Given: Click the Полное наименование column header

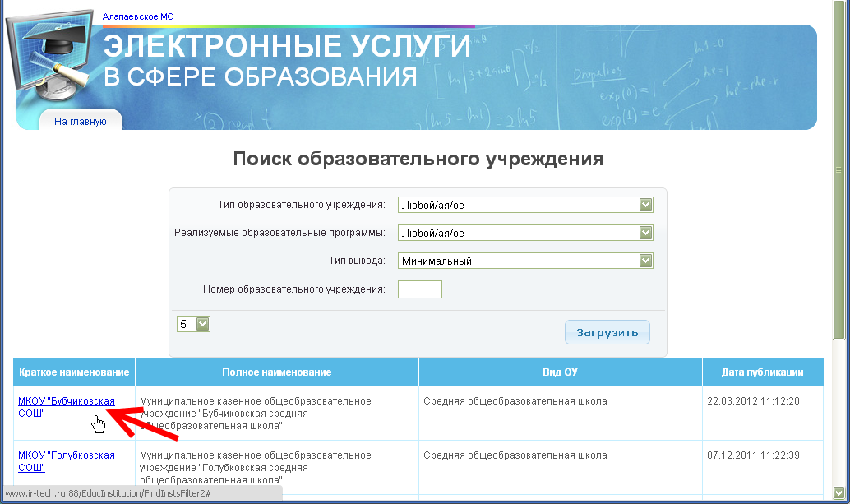Looking at the screenshot, I should tap(276, 372).
